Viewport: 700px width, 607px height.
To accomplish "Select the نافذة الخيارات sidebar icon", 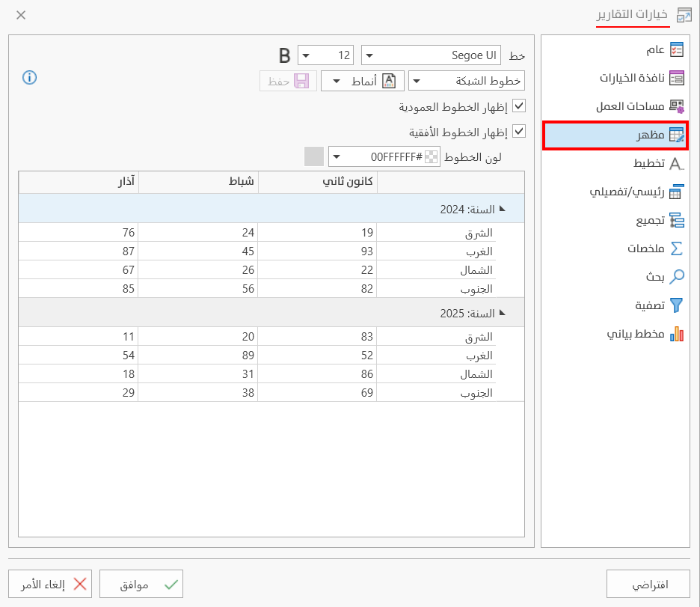I will [x=676, y=78].
